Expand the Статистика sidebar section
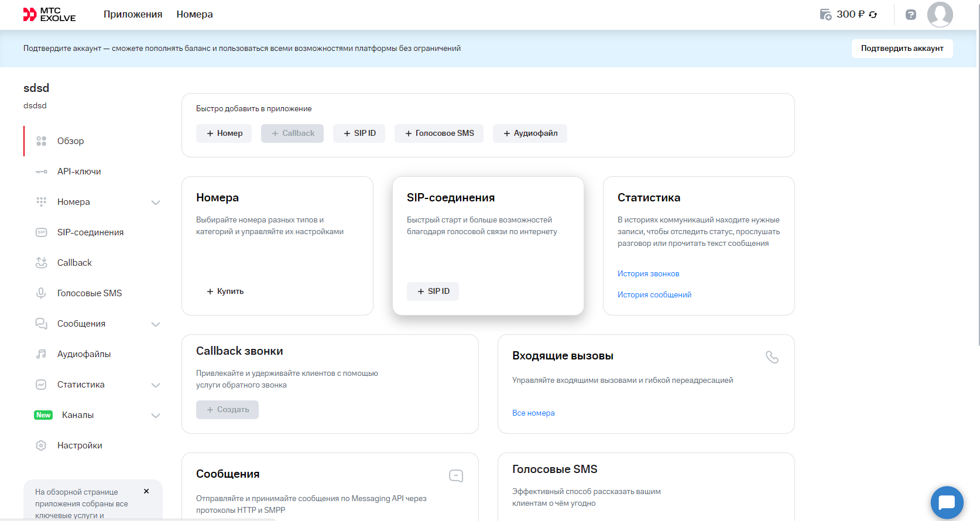Image resolution: width=980 pixels, height=521 pixels. click(x=156, y=385)
